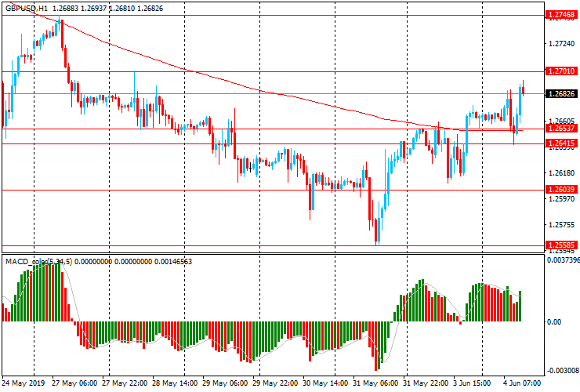This screenshot has width=580, height=392.
Task: Click the 27 May 22:00 time label
Action: (125, 383)
